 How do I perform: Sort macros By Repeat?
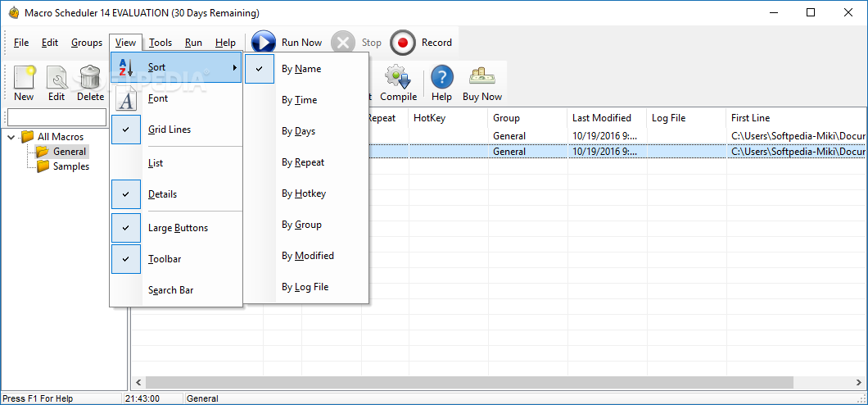click(x=306, y=162)
